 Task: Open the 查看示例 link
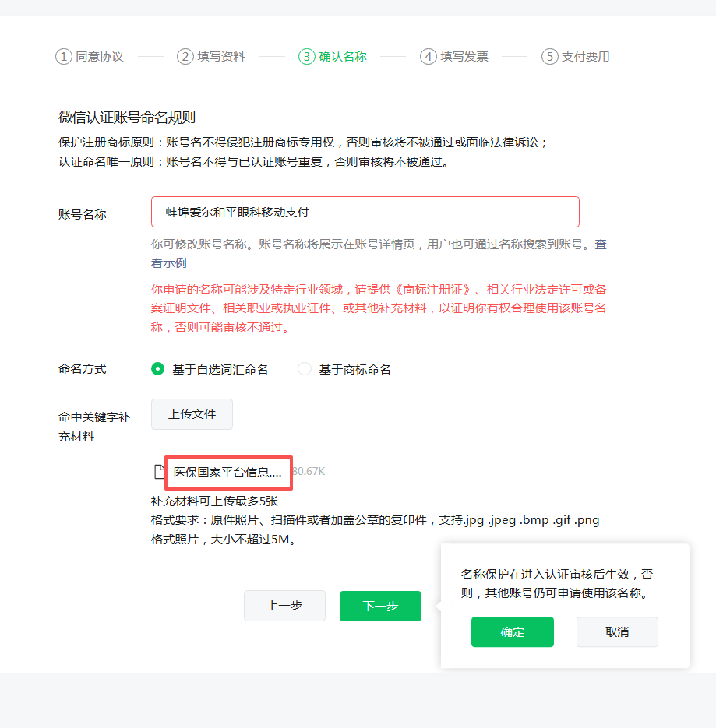[168, 263]
